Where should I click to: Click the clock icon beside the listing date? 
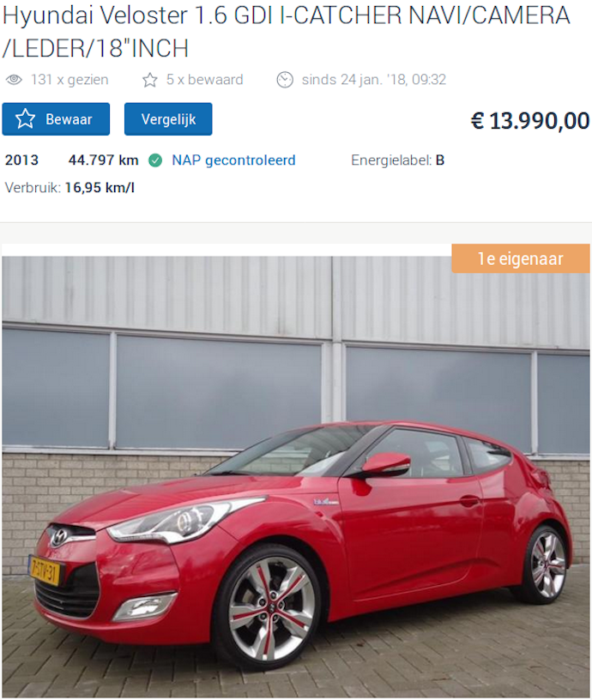pos(285,80)
